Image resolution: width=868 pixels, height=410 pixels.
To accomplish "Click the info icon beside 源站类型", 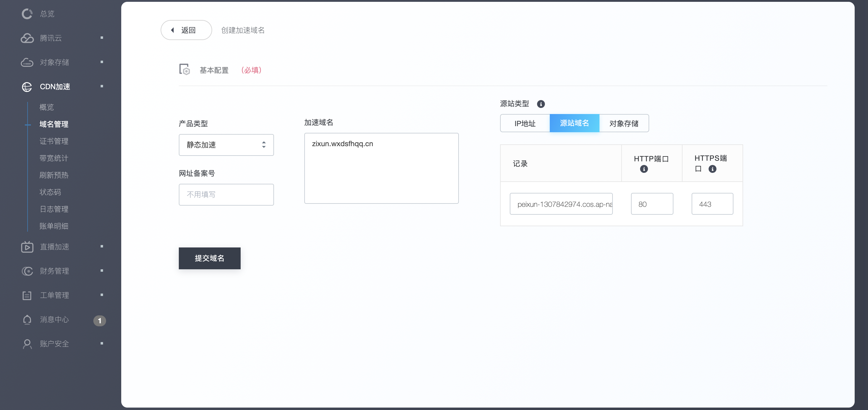I will click(540, 104).
